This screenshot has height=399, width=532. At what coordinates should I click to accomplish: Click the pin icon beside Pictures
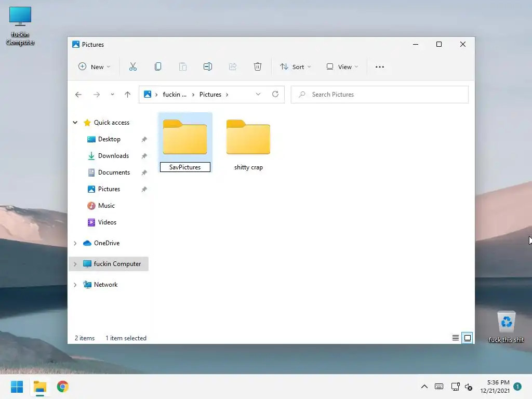click(144, 189)
